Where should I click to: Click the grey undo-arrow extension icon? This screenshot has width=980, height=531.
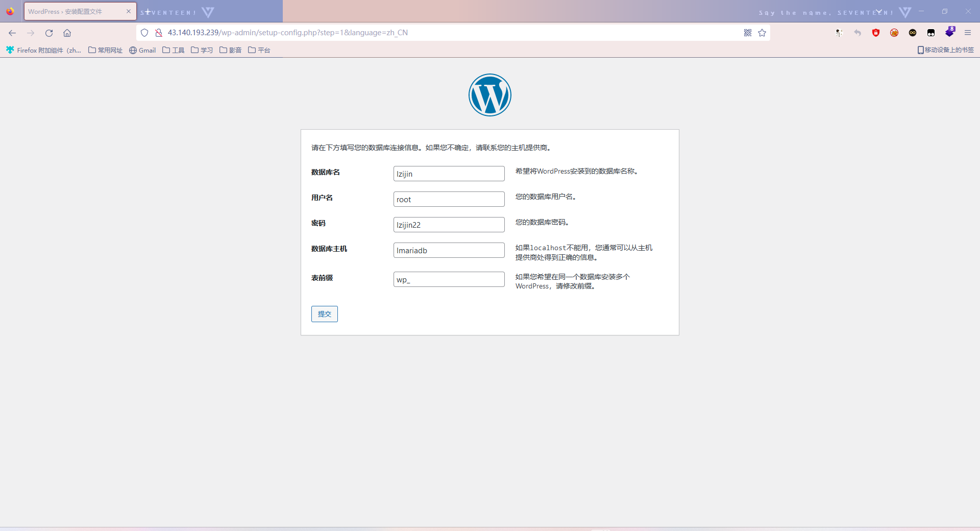857,33
